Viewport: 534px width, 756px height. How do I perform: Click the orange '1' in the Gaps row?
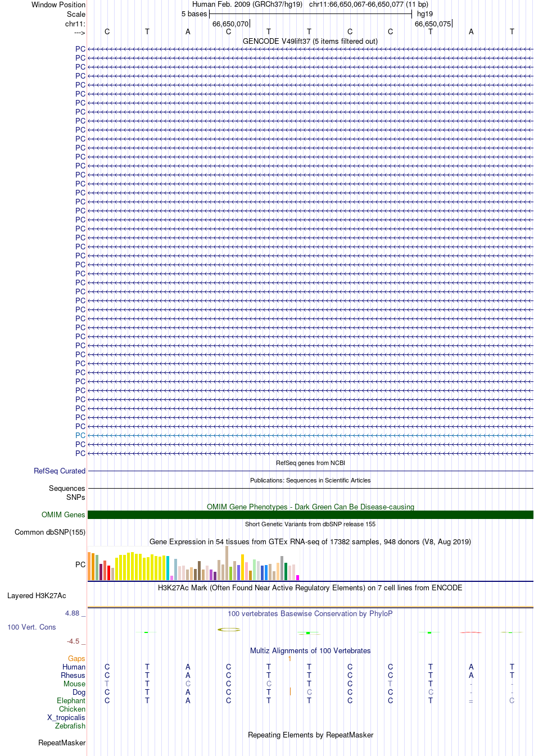click(289, 658)
